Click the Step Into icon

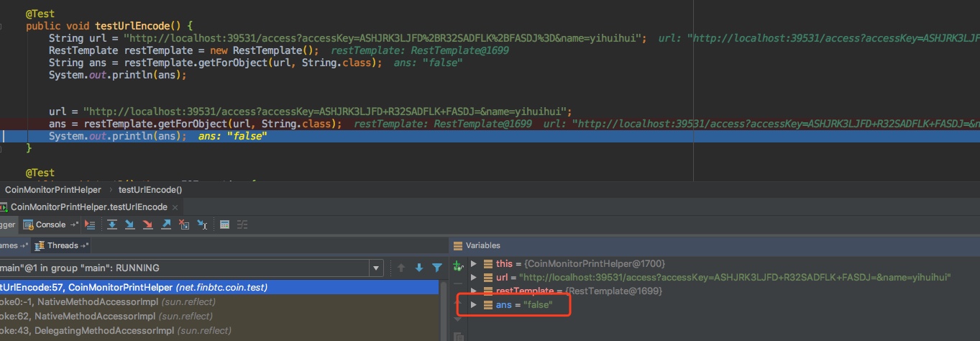(x=130, y=224)
